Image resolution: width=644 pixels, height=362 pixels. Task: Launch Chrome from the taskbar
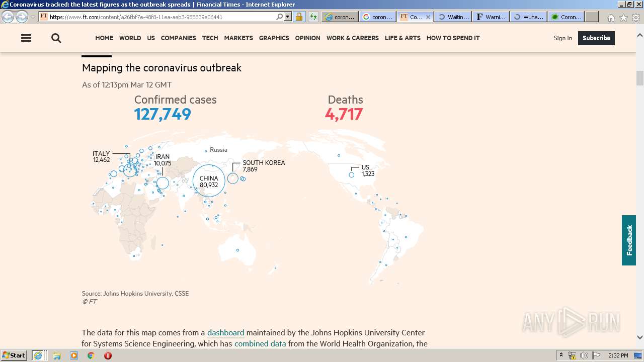coord(91,355)
